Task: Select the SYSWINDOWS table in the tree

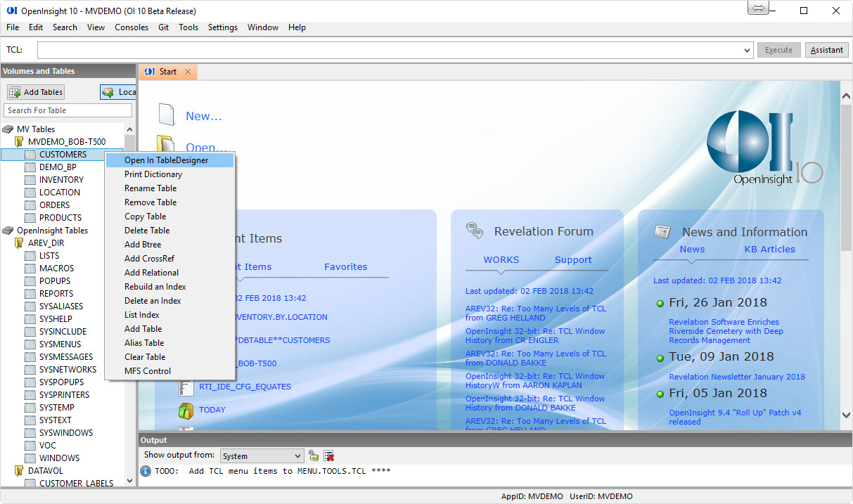Action: coord(66,433)
